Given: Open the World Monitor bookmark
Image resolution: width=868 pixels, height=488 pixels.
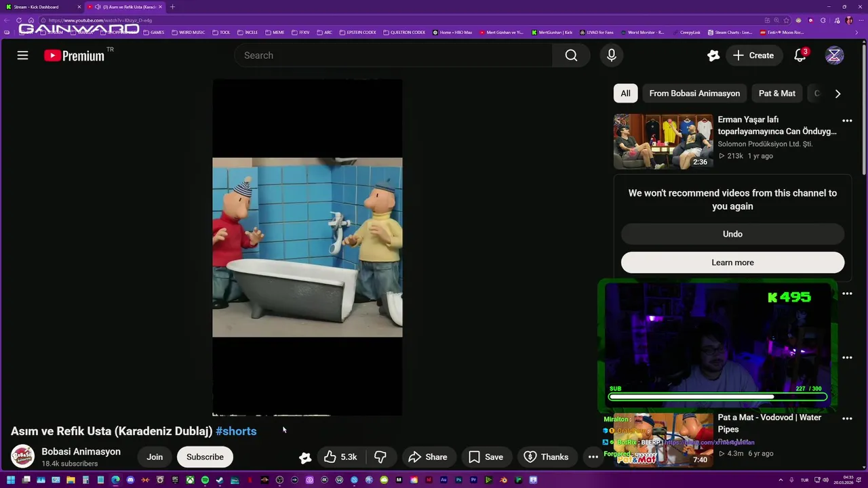Looking at the screenshot, I should [642, 33].
